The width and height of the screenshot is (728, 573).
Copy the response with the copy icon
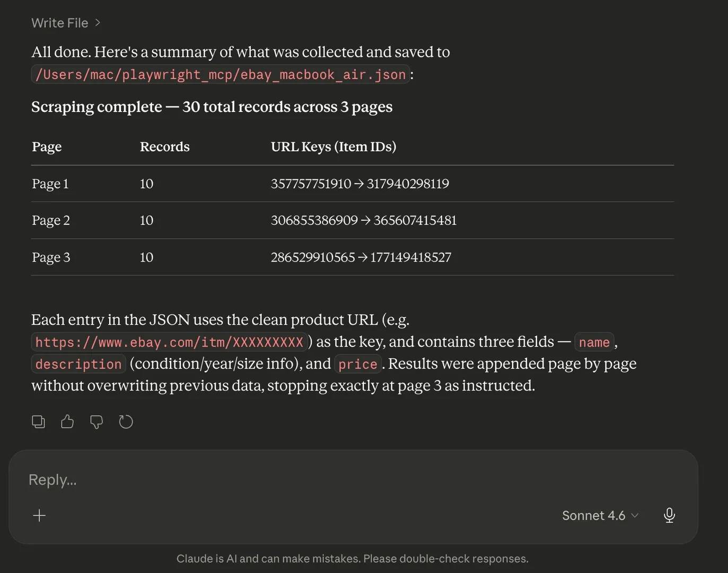38,422
